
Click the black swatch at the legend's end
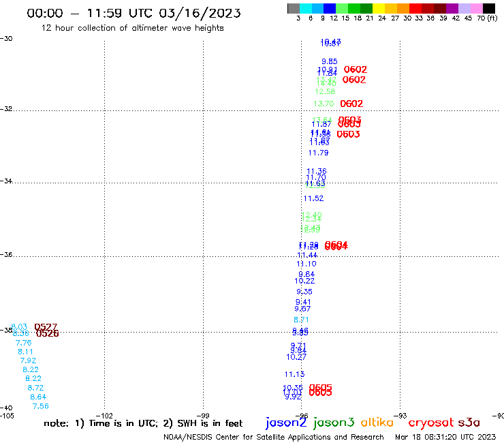coord(489,8)
